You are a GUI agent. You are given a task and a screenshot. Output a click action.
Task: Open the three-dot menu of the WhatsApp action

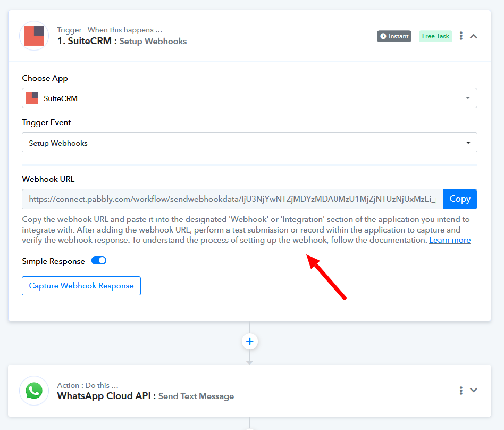point(461,391)
